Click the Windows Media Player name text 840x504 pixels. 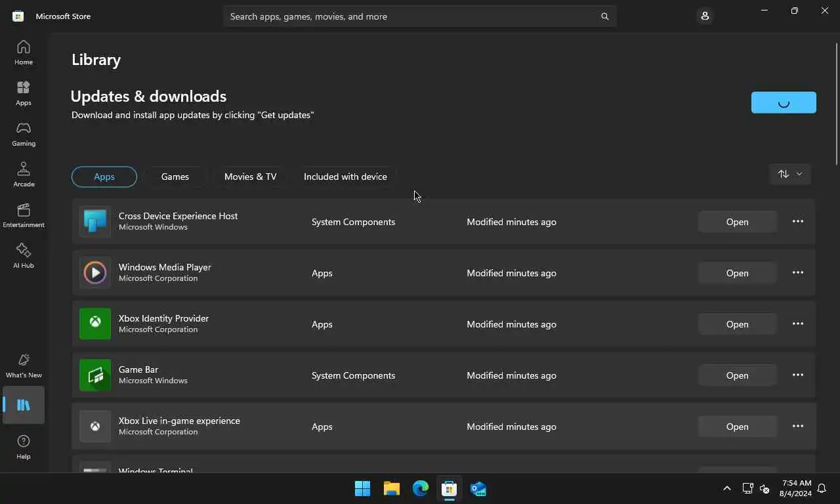[x=165, y=267]
